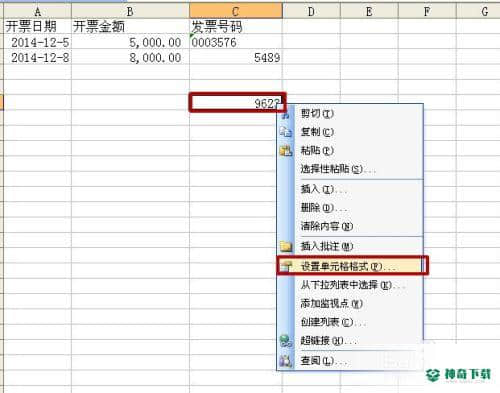Choose 粘贴(P) from the context menu
The height and width of the screenshot is (393, 500).
click(350, 151)
